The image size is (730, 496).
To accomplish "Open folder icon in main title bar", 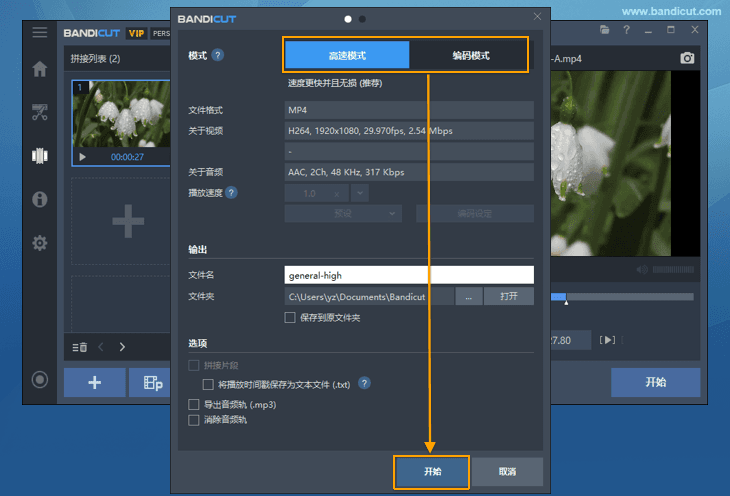I will coord(604,30).
